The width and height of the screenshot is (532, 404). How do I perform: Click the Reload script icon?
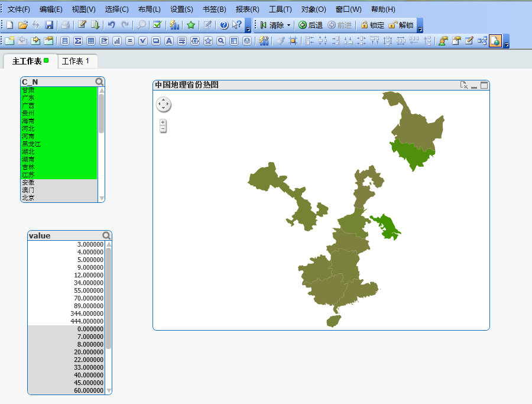click(95, 25)
